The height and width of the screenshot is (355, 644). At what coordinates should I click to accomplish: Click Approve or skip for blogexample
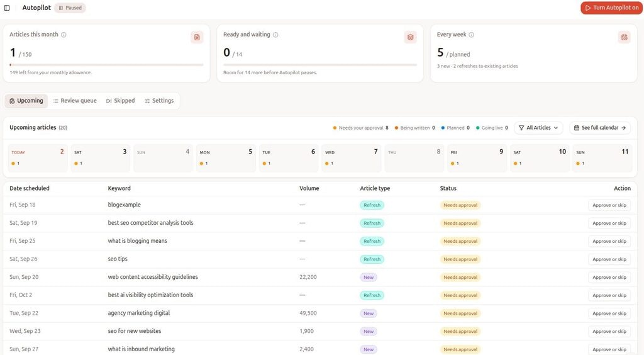click(609, 205)
